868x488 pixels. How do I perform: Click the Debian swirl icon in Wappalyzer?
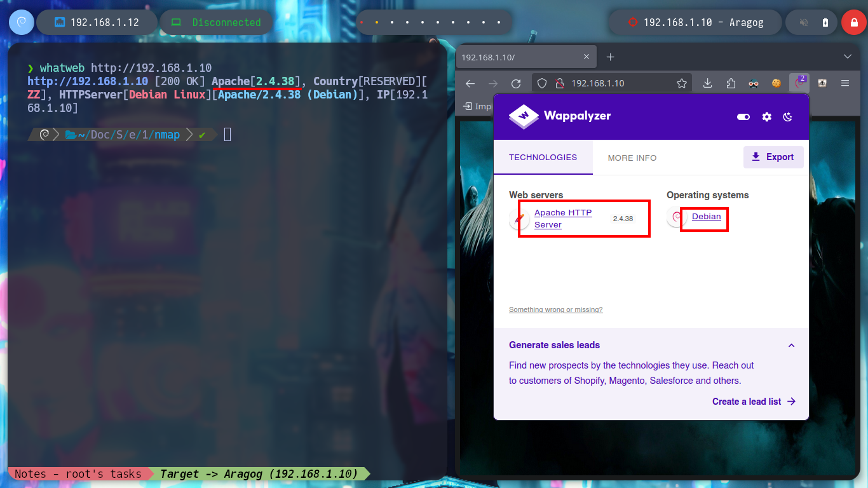(x=676, y=217)
